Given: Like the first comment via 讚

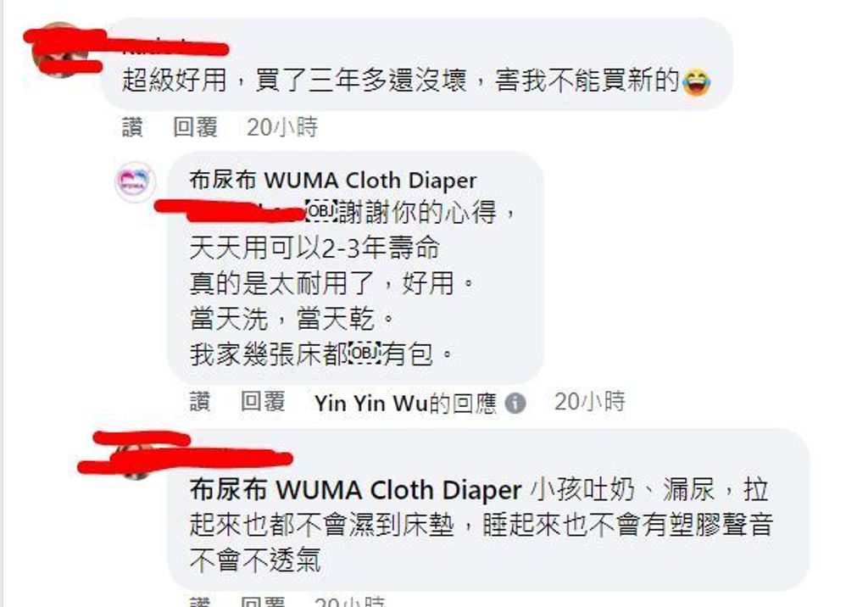Looking at the screenshot, I should click(132, 127).
